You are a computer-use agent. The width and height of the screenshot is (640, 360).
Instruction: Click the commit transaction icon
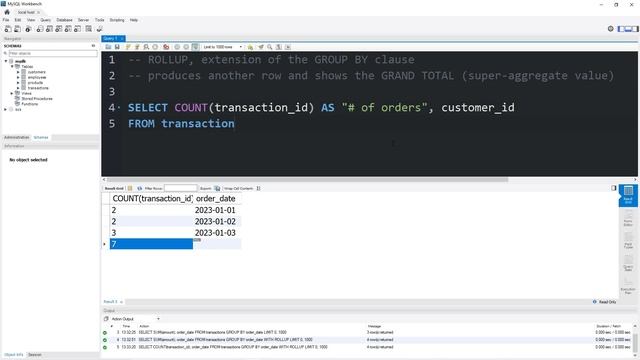click(x=177, y=47)
